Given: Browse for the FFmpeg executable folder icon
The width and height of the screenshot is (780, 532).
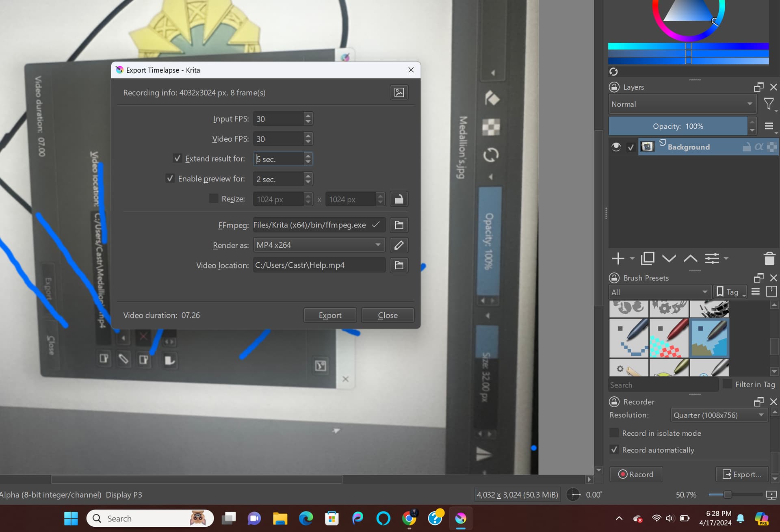Looking at the screenshot, I should point(399,225).
